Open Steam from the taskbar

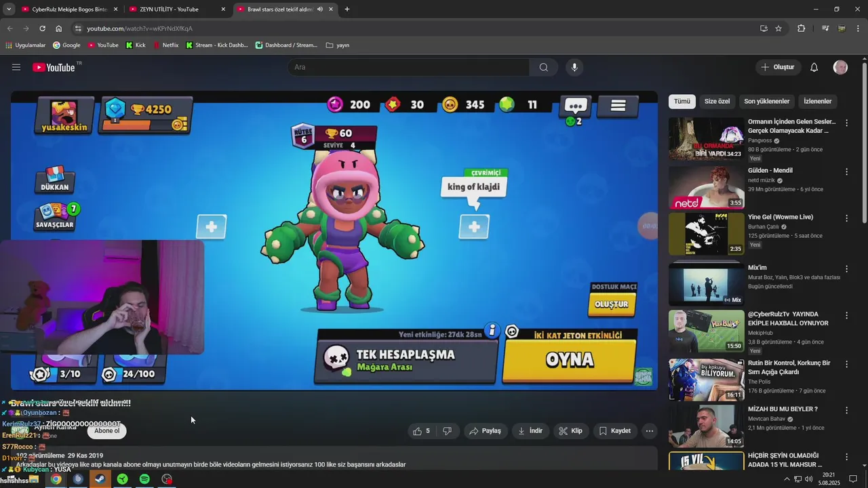[100, 479]
